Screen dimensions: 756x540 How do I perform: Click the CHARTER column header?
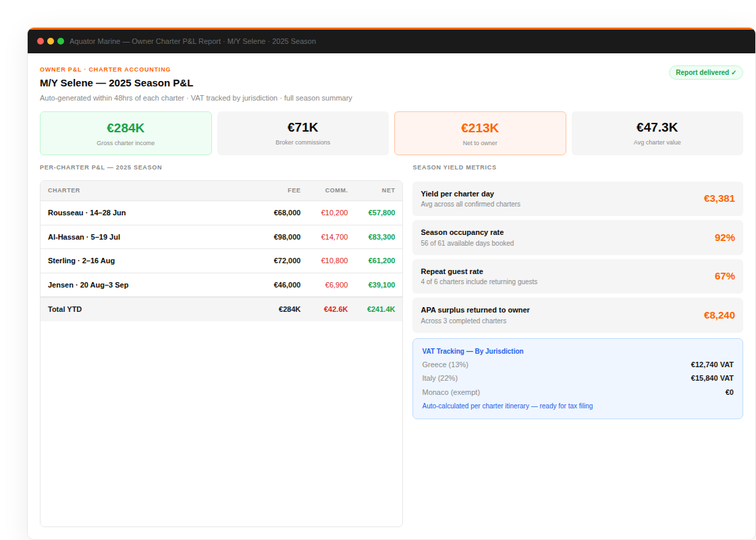[x=64, y=190]
